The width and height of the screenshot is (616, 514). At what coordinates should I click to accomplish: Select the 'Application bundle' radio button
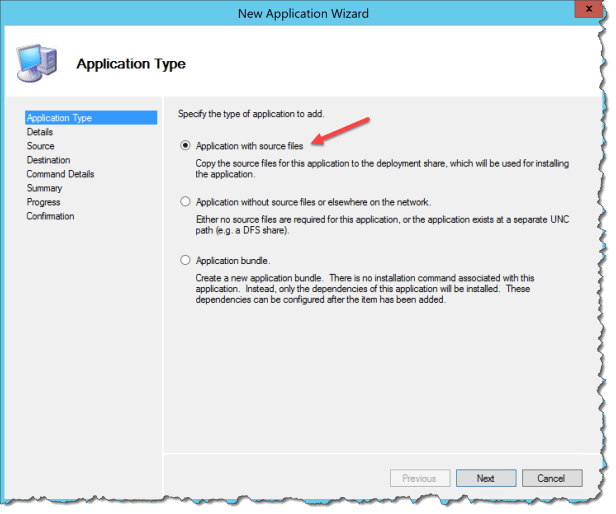click(186, 260)
